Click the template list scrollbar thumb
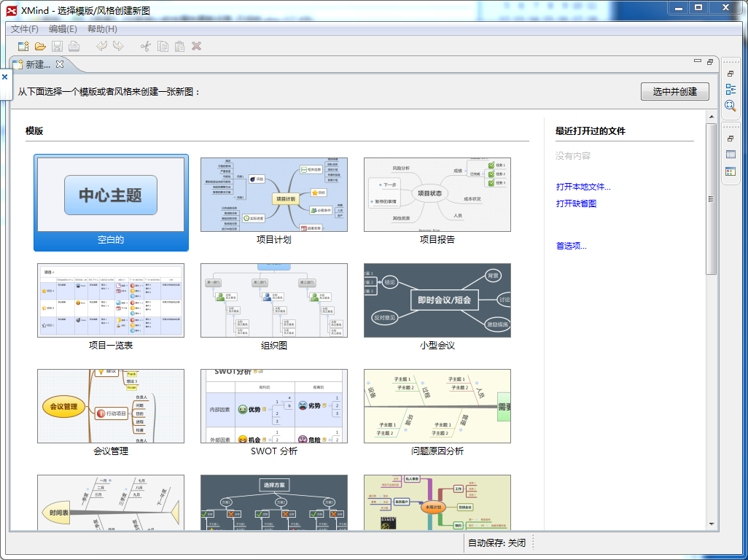 click(x=712, y=199)
